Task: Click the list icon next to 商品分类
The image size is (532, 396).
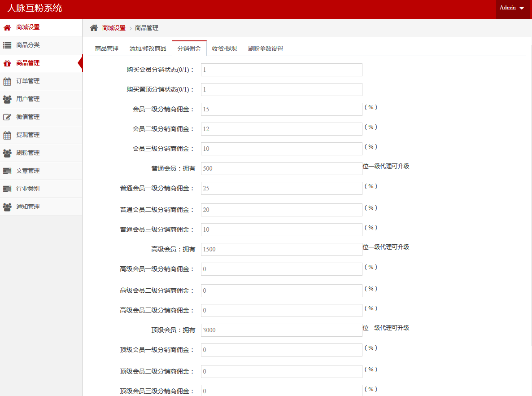Action: pyautogui.click(x=7, y=45)
